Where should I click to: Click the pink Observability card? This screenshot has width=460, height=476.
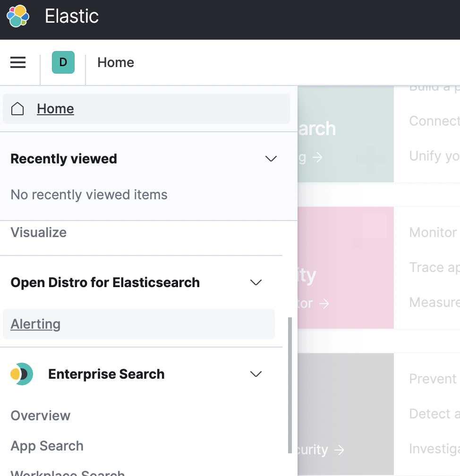pyautogui.click(x=346, y=268)
